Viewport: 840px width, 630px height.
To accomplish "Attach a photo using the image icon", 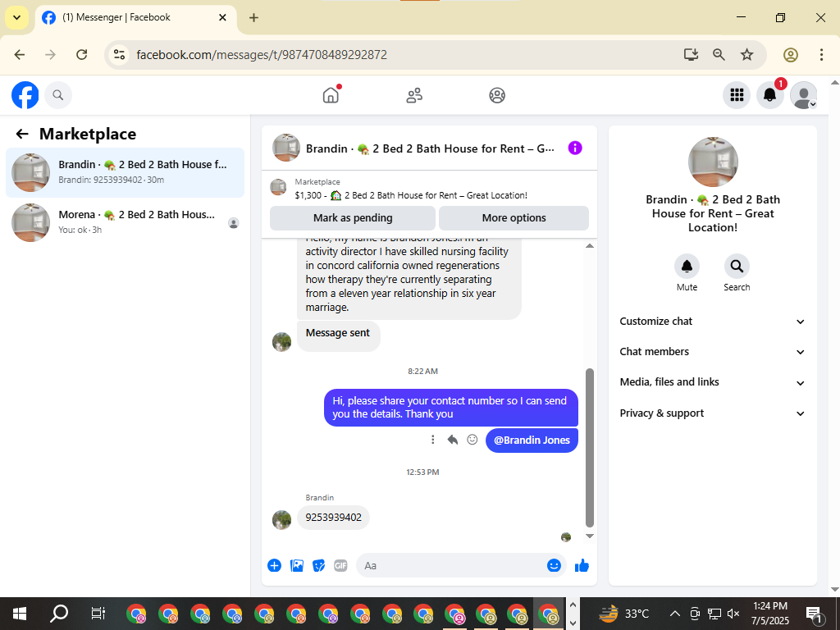I will 297,566.
